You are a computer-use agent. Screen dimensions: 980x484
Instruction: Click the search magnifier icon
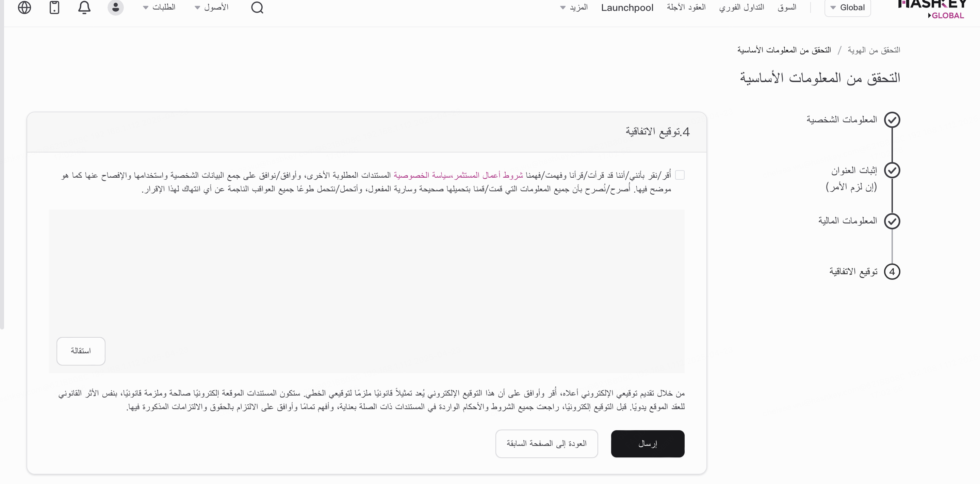pyautogui.click(x=257, y=7)
